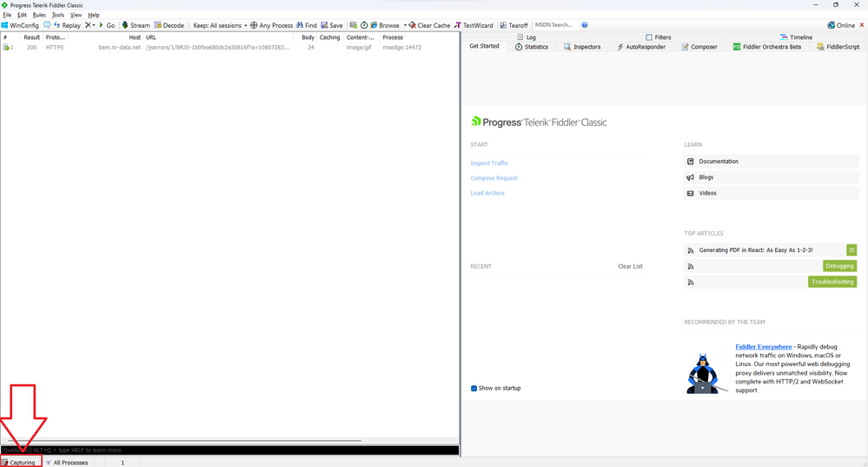This screenshot has width=868, height=467.
Task: Sort by the URL column header
Action: point(221,37)
